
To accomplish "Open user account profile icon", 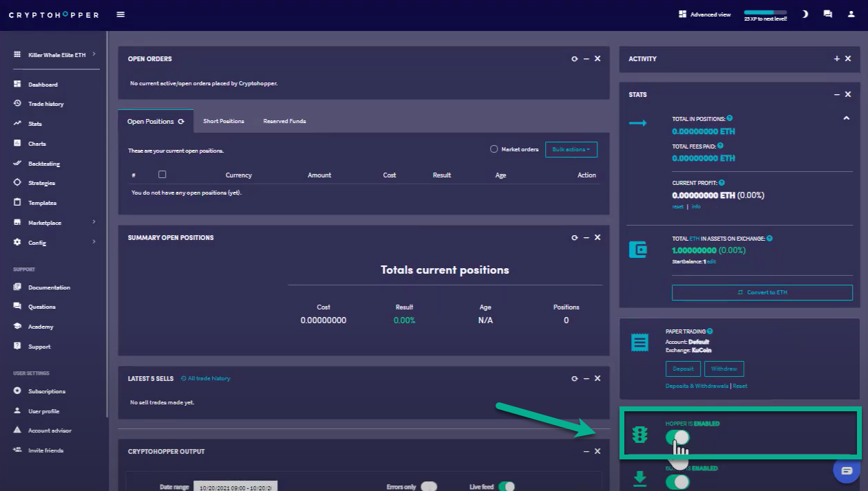I will point(851,14).
